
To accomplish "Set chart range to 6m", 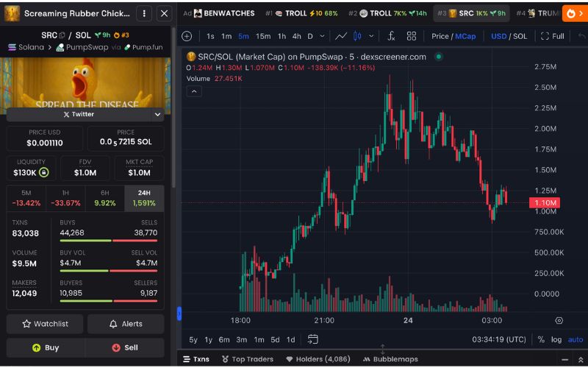I will (224, 339).
